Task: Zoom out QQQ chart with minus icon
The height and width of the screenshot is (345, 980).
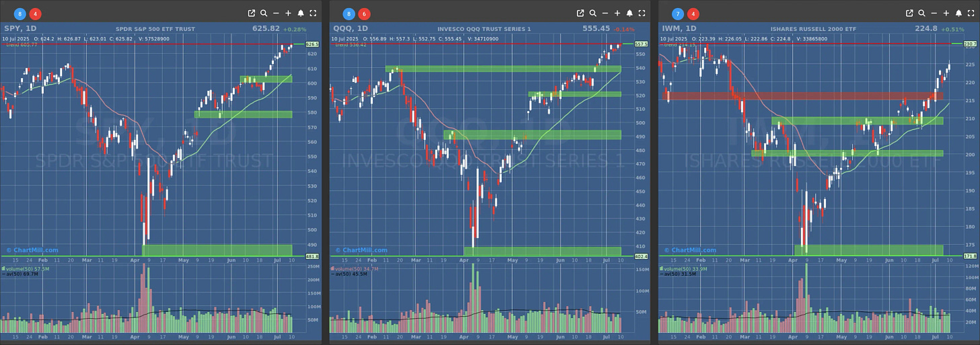Action: 605,13
